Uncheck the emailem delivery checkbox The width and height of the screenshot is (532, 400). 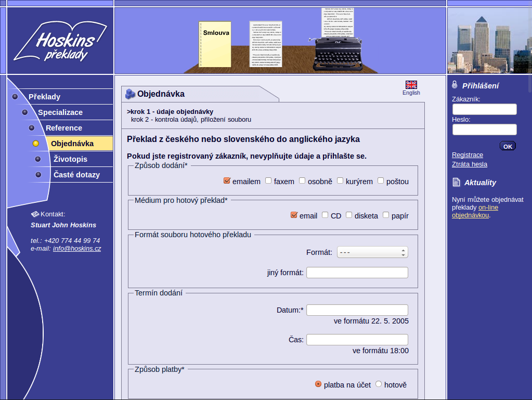tap(227, 180)
